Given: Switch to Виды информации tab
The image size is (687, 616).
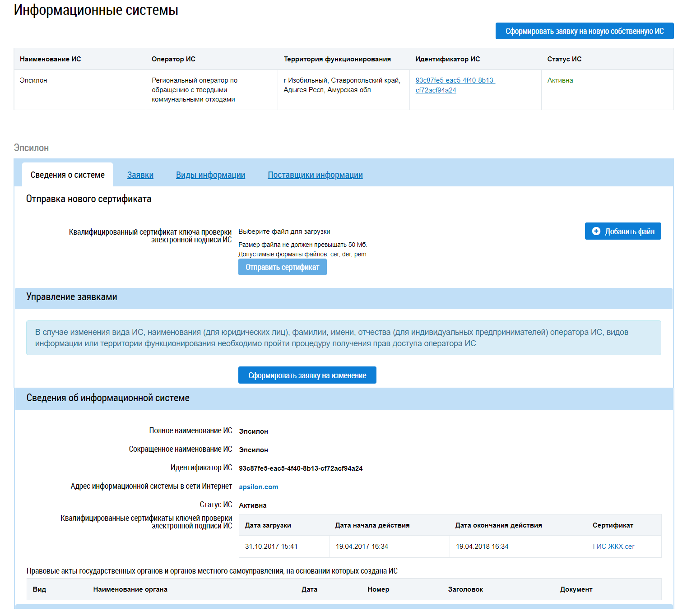Looking at the screenshot, I should pyautogui.click(x=210, y=175).
